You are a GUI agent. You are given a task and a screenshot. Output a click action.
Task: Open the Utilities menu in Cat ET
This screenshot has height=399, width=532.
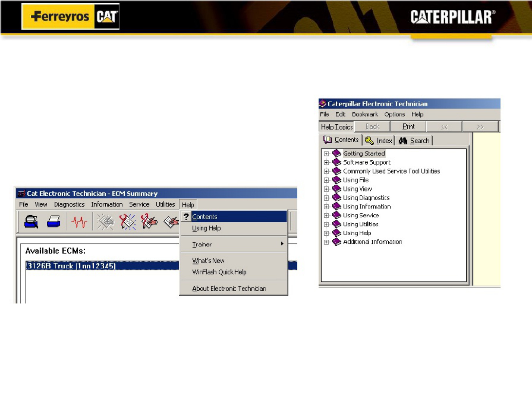[x=165, y=204]
